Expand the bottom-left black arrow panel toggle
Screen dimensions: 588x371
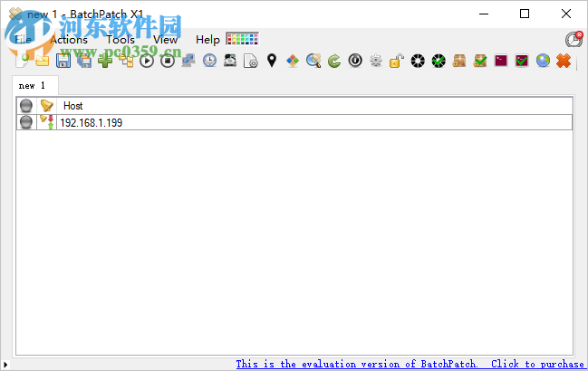(5, 365)
